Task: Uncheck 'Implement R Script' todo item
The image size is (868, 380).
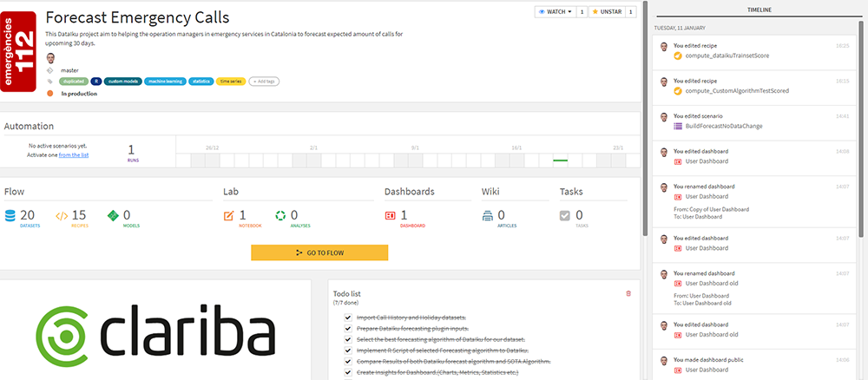Action: pyautogui.click(x=348, y=351)
